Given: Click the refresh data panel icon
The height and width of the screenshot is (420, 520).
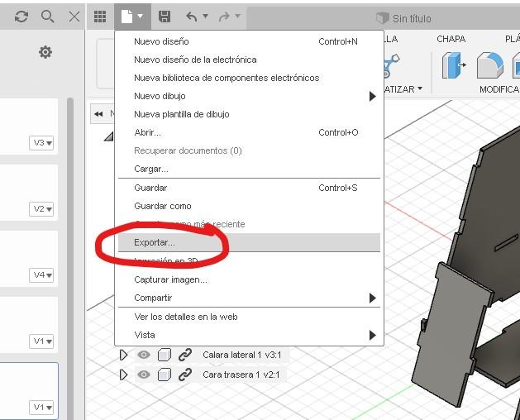Looking at the screenshot, I should pos(21,17).
